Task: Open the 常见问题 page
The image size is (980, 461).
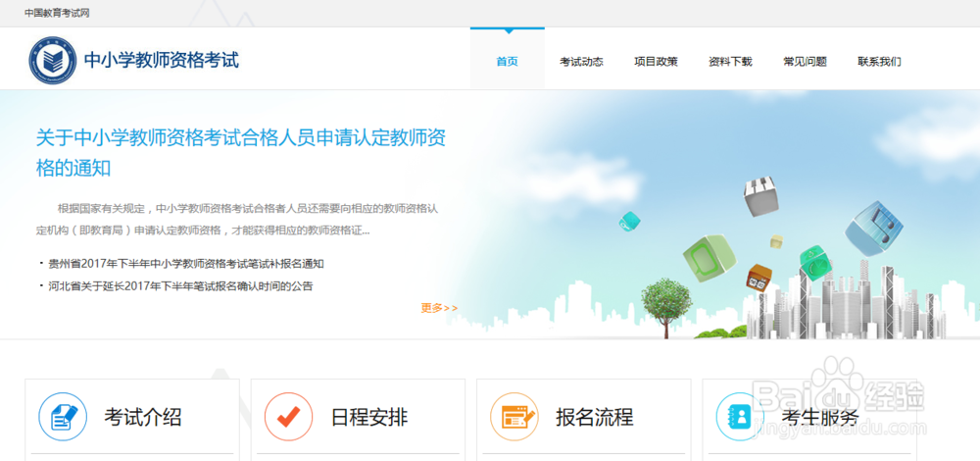Action: pyautogui.click(x=805, y=62)
